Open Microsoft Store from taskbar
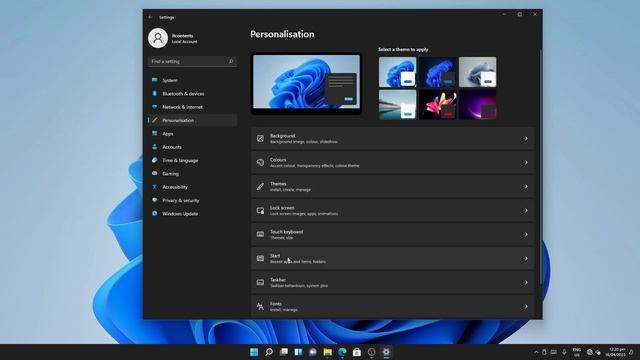The image size is (640, 360). (357, 352)
